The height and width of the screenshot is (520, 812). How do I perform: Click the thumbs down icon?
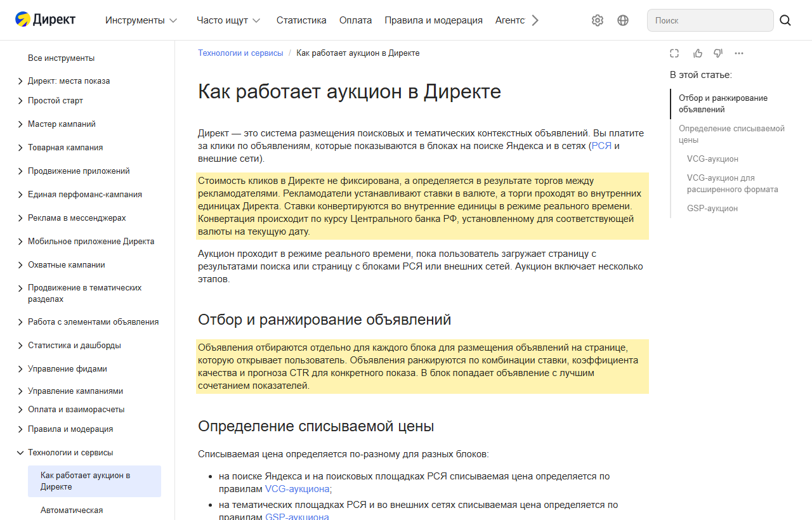point(718,53)
